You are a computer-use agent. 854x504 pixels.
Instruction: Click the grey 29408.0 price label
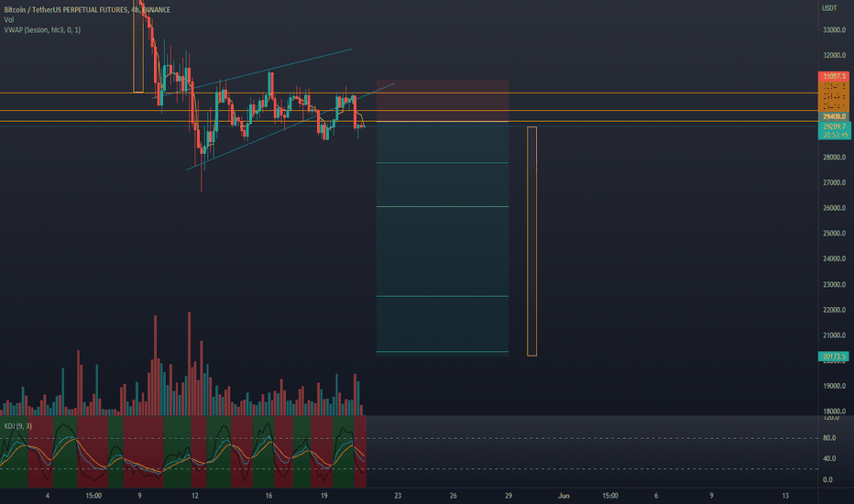[x=834, y=116]
